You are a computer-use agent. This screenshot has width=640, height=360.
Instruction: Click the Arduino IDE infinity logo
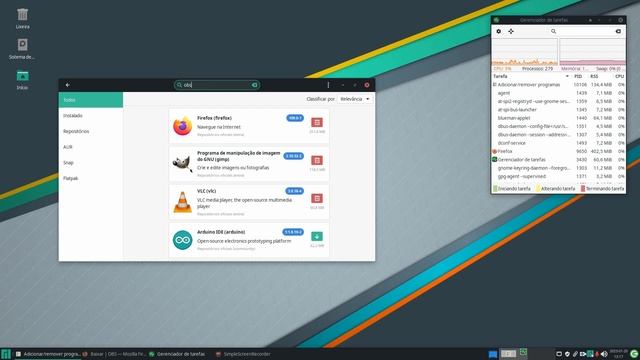[x=182, y=240]
